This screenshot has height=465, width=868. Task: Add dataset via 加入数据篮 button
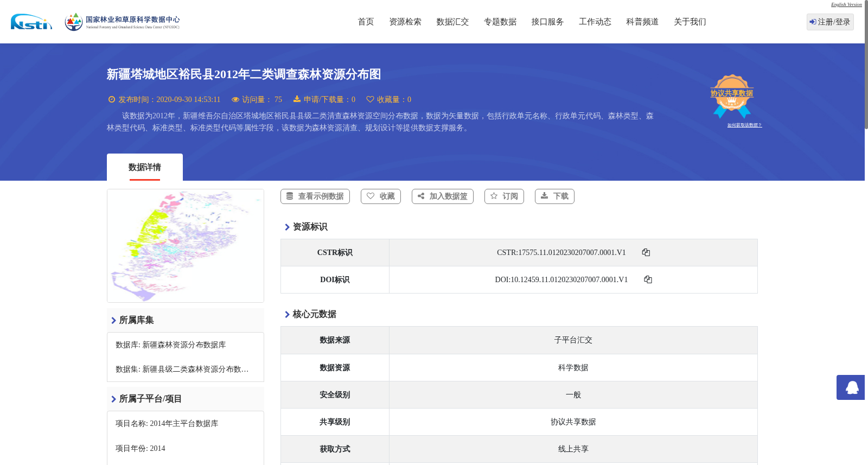[443, 196]
